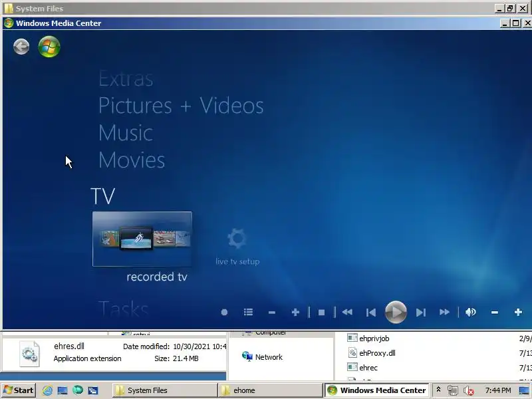Select the Movies category
This screenshot has height=399, width=532.
(132, 160)
